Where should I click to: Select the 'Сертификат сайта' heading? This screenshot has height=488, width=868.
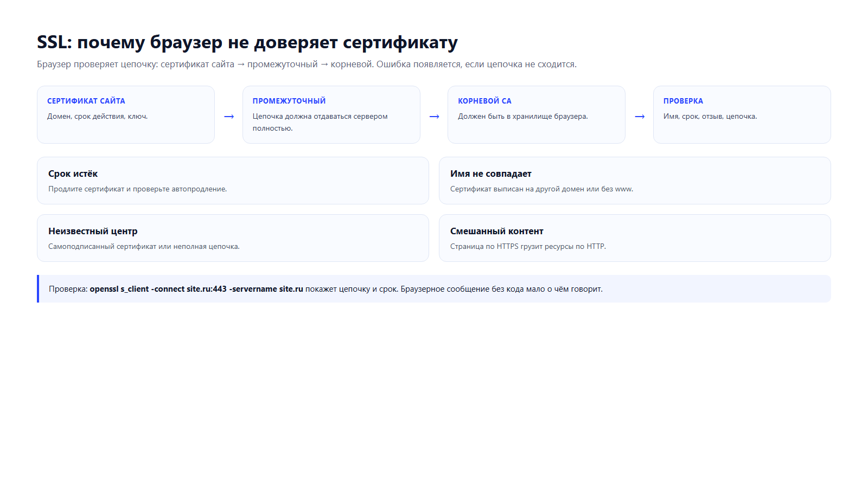coord(86,101)
